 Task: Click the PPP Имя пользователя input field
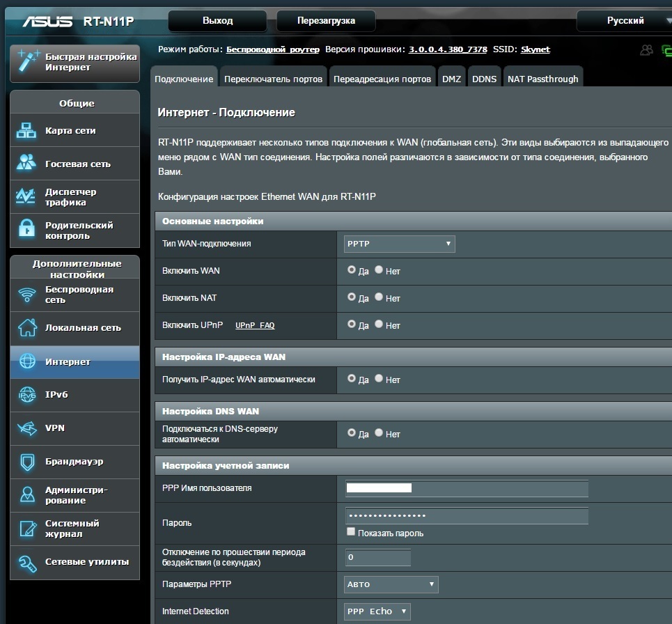pyautogui.click(x=467, y=488)
